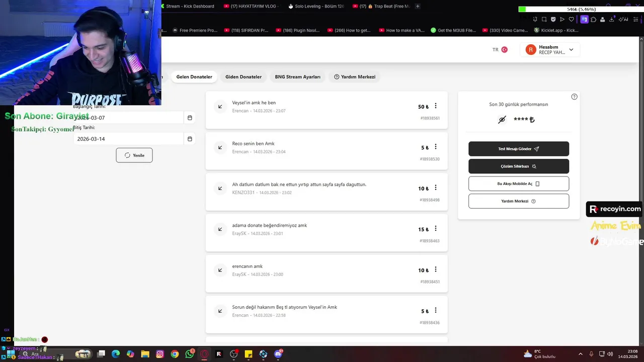This screenshot has width=644, height=362.
Task: Open Yardım Merkezi tab in navigation
Action: (355, 77)
